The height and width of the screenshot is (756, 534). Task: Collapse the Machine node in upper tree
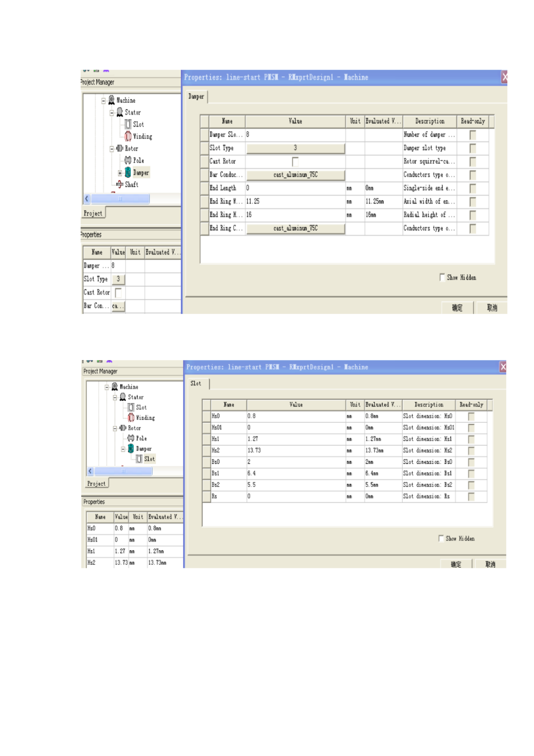(x=103, y=101)
